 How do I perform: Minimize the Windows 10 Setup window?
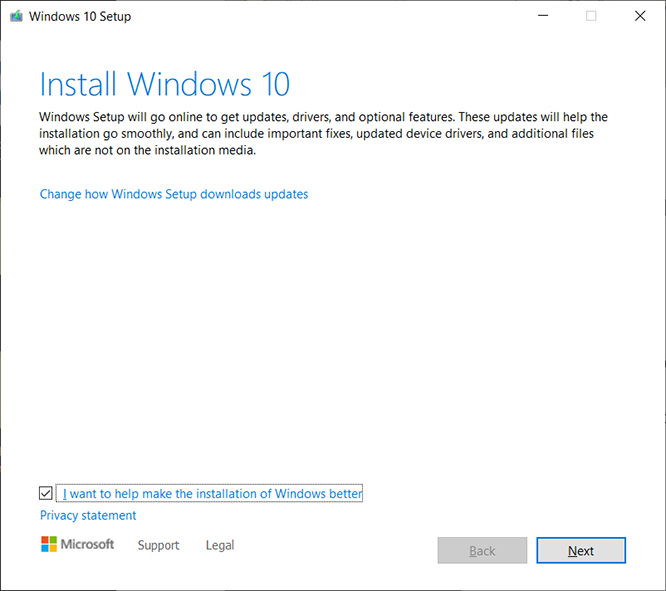543,16
